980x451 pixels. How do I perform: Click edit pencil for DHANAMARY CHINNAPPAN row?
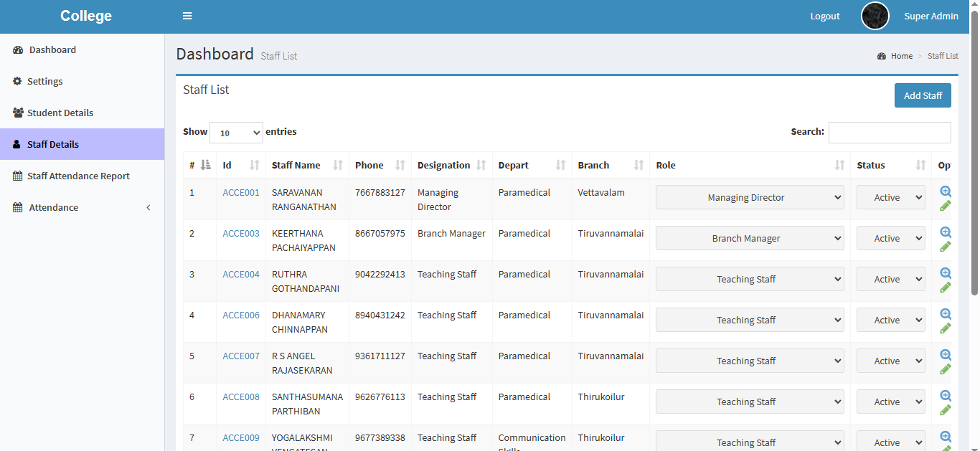tap(946, 328)
